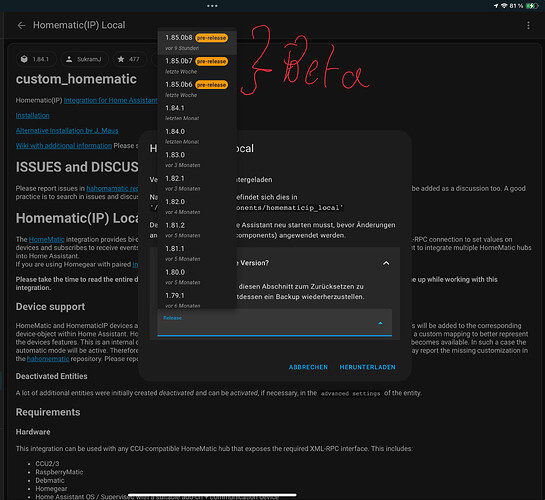Click the CCU2/3 list item
Viewport: 545px width, 500px height.
pyautogui.click(x=47, y=464)
